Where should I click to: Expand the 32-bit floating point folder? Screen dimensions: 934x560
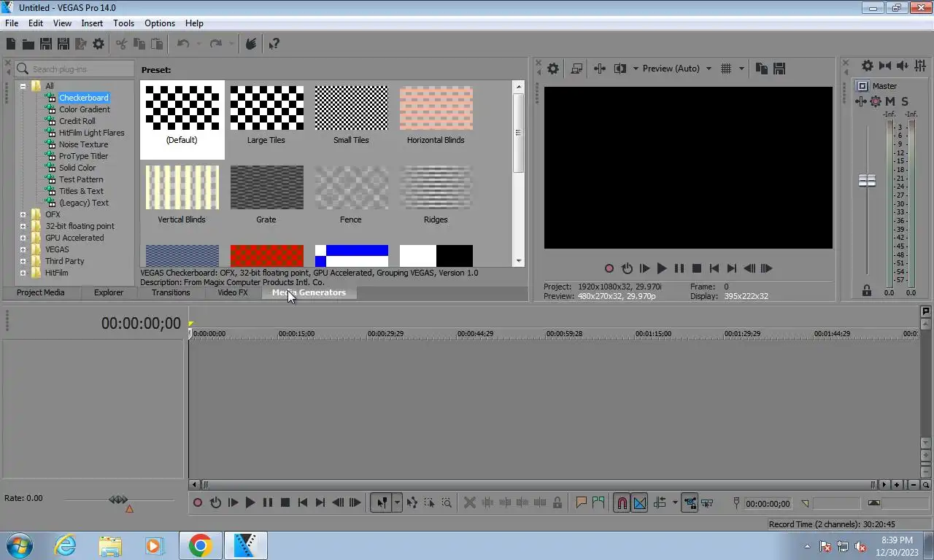click(23, 226)
